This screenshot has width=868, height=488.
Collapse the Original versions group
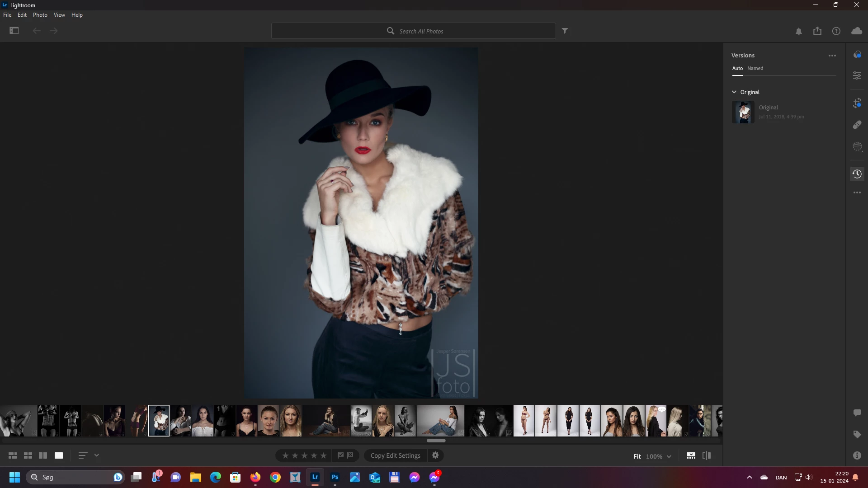point(734,92)
